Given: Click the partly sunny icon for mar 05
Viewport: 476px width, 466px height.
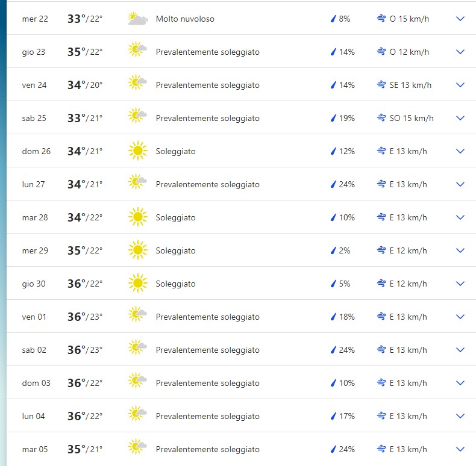Looking at the screenshot, I should [x=138, y=449].
